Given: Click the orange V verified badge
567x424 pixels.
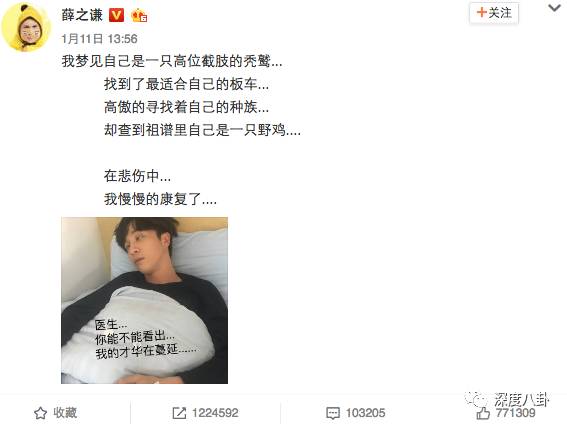Looking at the screenshot, I should pos(116,16).
